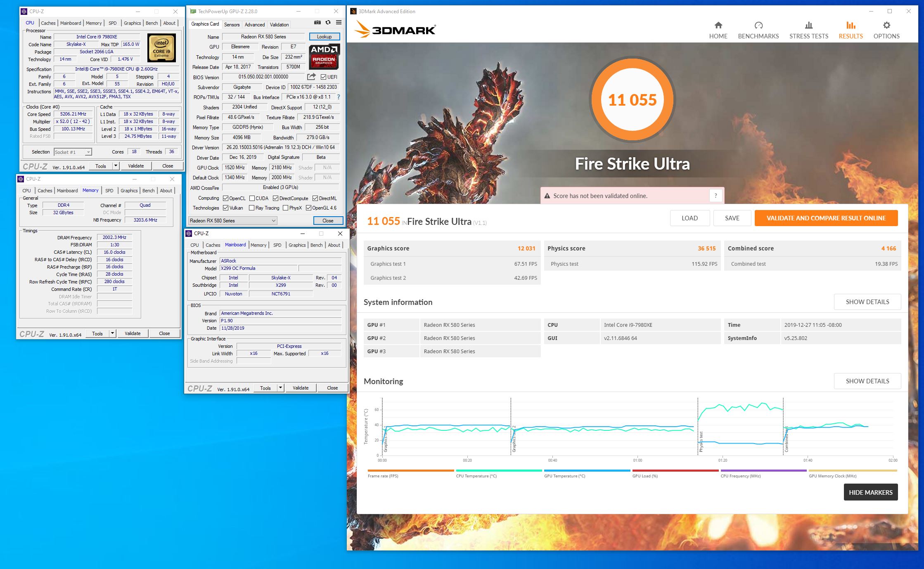Click Validate and Compare Result Online
Viewport: 924px width, 569px height.
click(826, 218)
